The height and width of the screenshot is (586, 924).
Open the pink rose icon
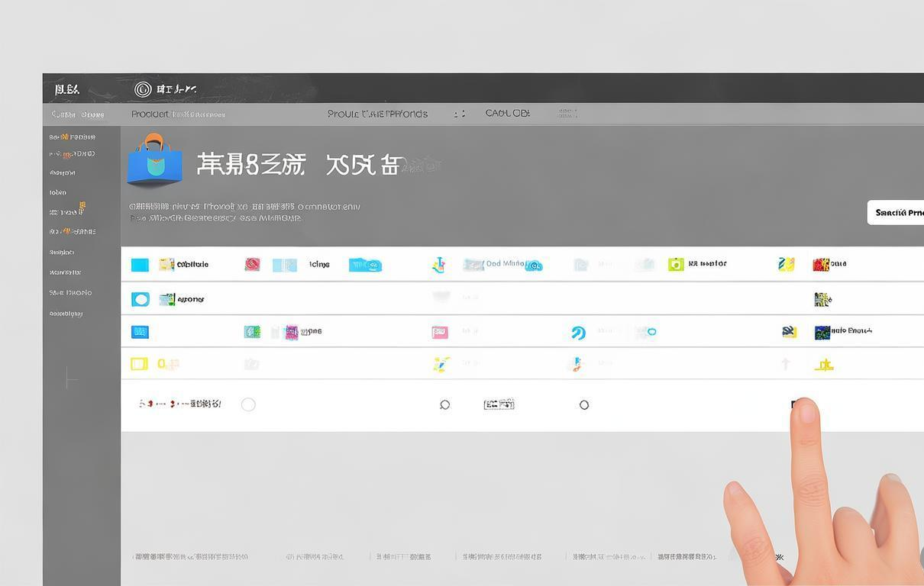pyautogui.click(x=252, y=265)
